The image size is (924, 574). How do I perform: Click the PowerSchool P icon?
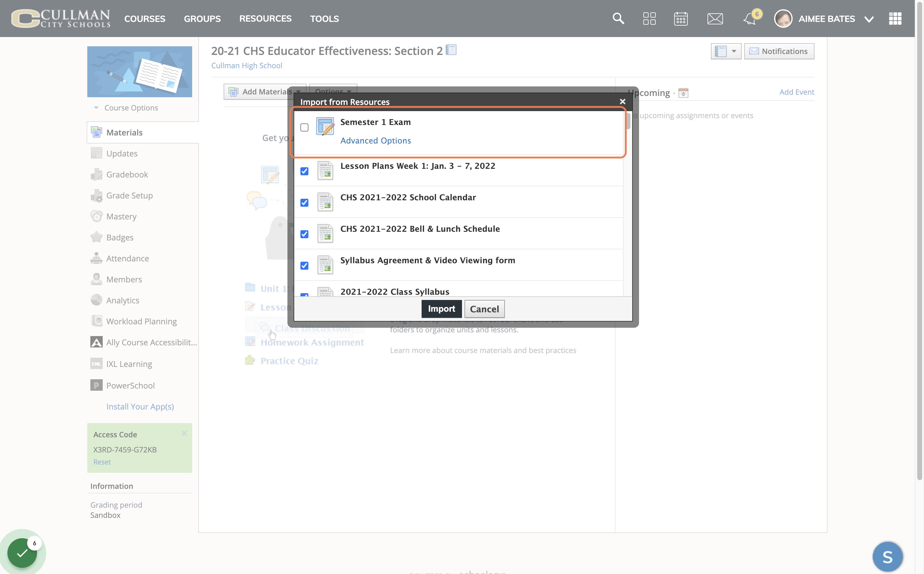96,385
